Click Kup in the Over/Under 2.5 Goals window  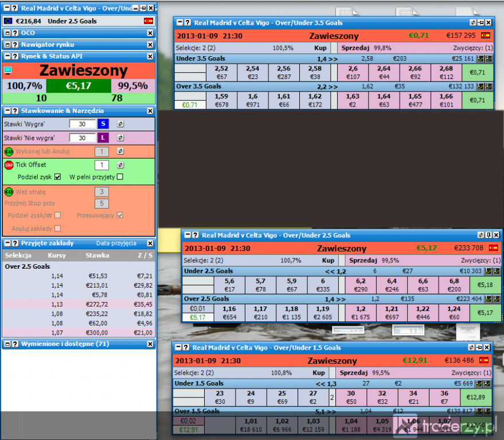tap(328, 260)
